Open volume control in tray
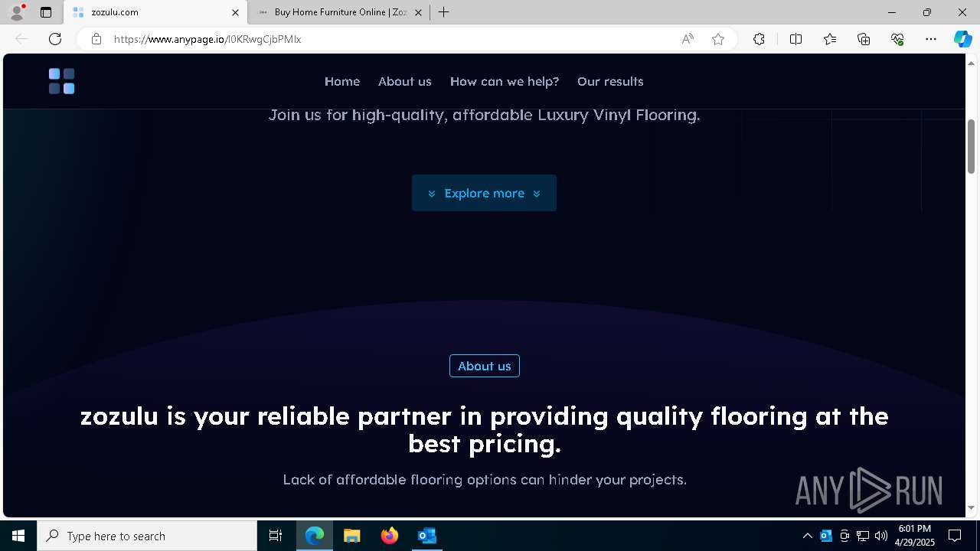 881,536
